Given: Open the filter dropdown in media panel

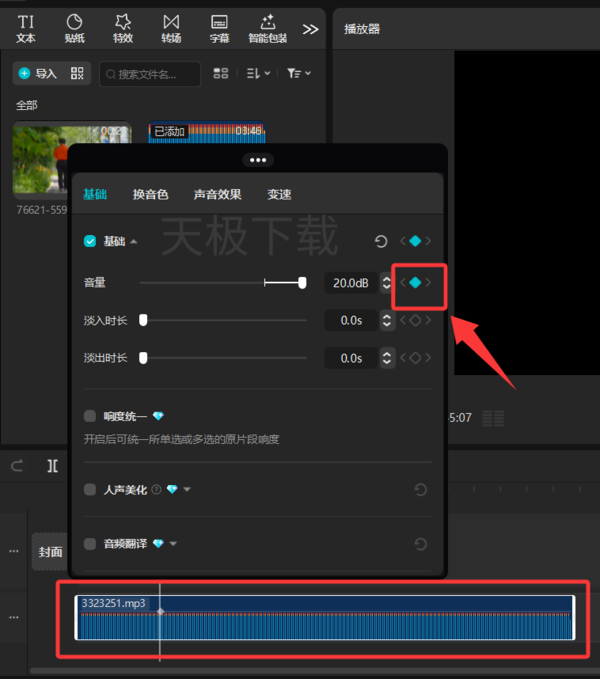Looking at the screenshot, I should (299, 73).
